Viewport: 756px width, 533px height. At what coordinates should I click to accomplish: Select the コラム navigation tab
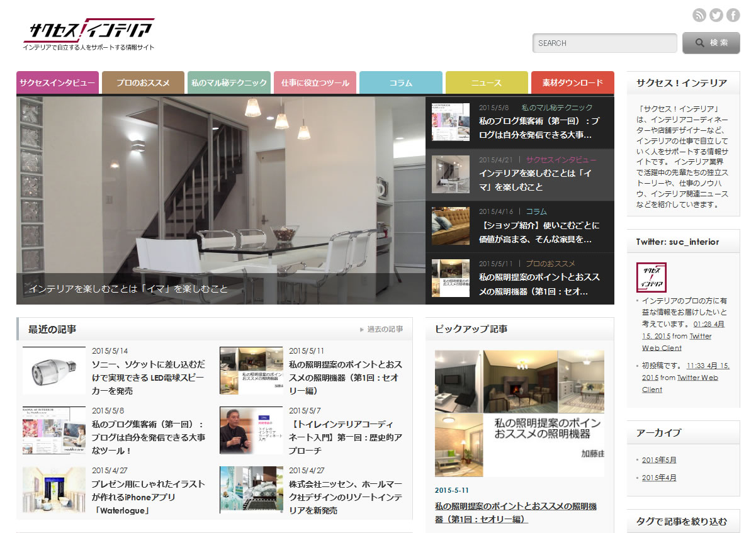400,82
